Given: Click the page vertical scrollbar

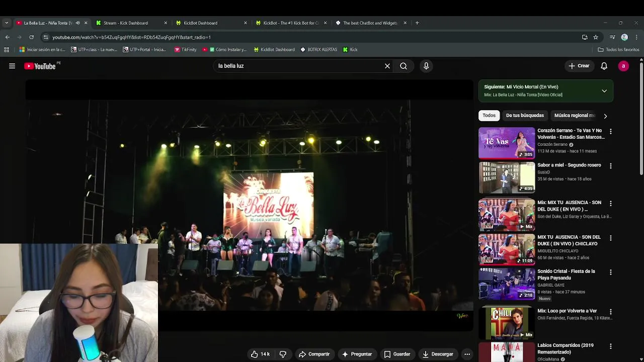Looking at the screenshot, I should [641, 118].
